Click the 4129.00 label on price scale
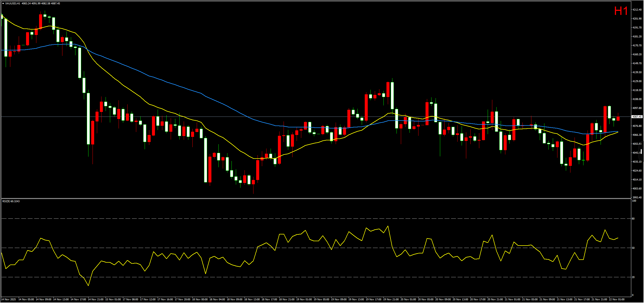This screenshot has width=644, height=303. point(637,81)
